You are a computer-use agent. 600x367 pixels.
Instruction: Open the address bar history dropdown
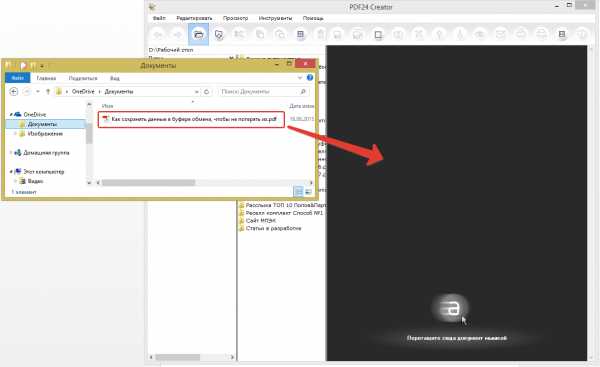click(x=196, y=92)
